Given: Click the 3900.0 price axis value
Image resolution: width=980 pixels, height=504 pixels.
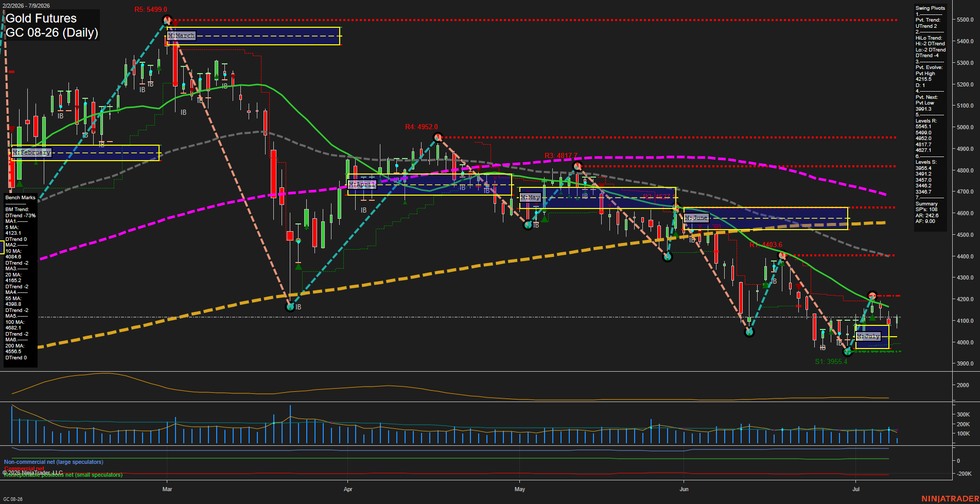Looking at the screenshot, I should (x=965, y=363).
